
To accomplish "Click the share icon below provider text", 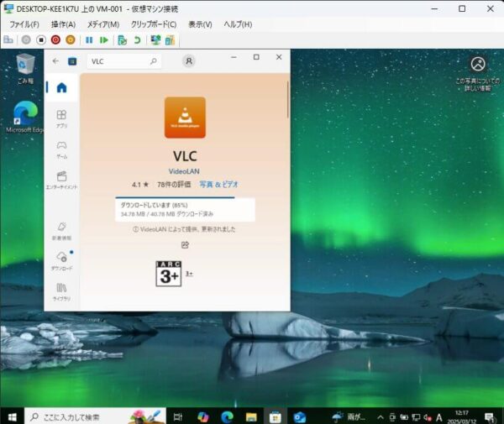I will click(x=185, y=245).
